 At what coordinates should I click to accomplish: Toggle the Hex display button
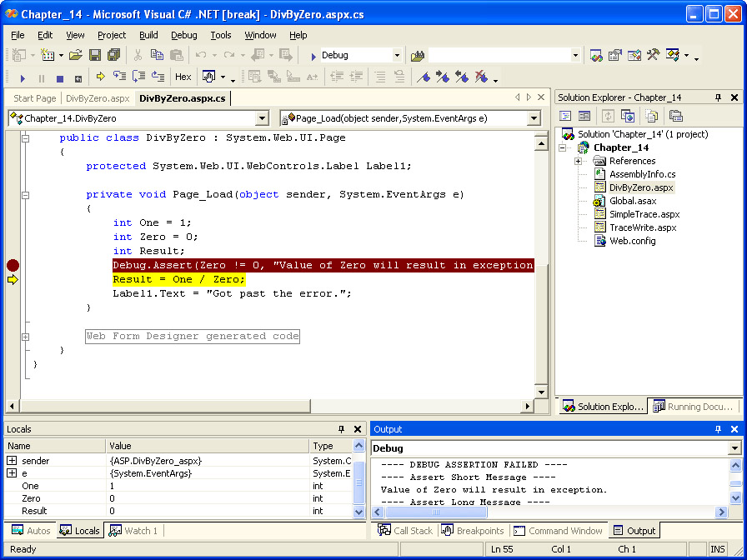[x=183, y=77]
